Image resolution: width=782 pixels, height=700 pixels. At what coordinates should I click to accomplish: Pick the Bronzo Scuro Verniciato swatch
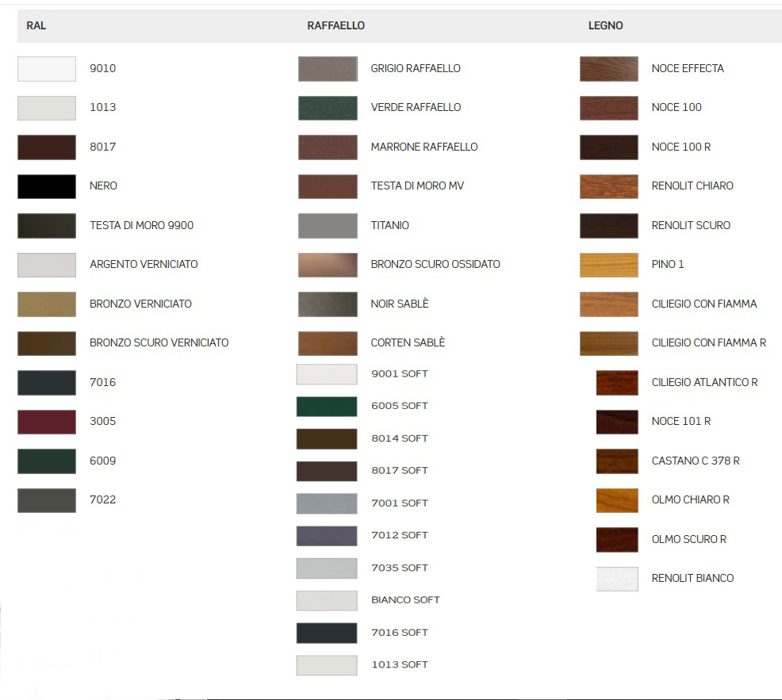click(47, 343)
